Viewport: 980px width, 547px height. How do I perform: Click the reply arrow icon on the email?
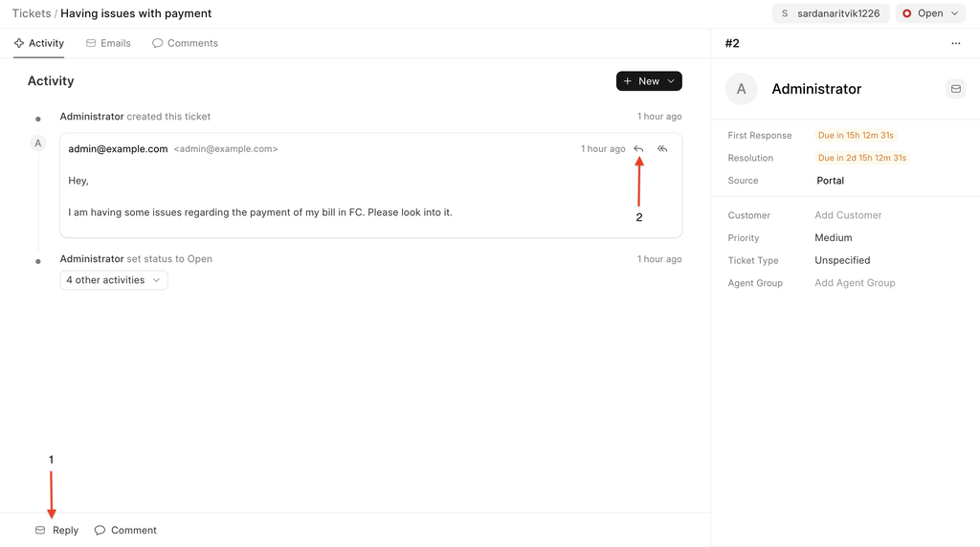coord(638,149)
